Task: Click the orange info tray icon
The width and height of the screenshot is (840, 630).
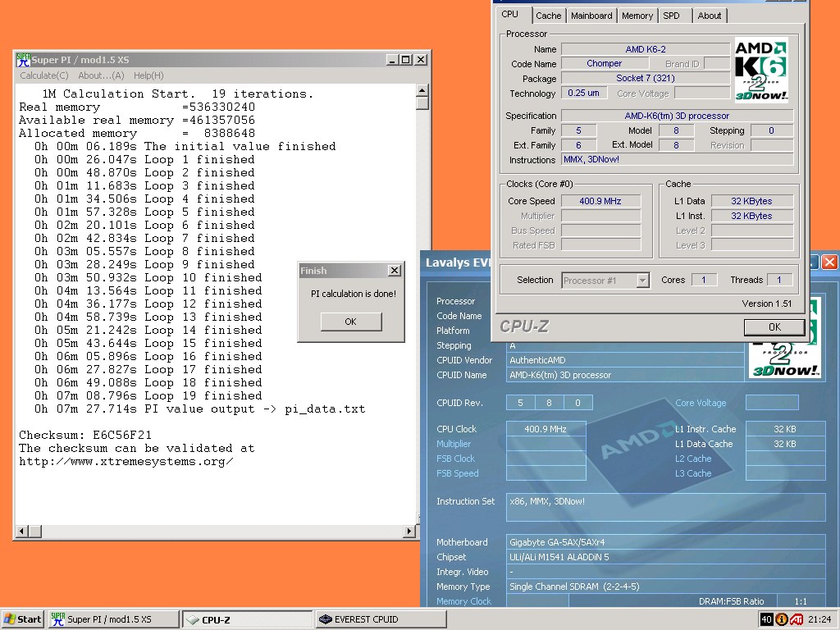Action: pyautogui.click(x=782, y=619)
